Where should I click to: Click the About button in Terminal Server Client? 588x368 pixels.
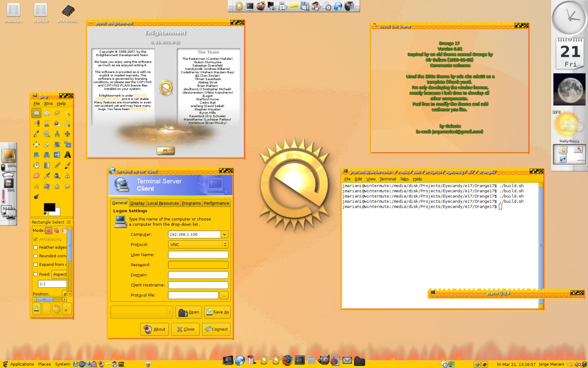154,329
